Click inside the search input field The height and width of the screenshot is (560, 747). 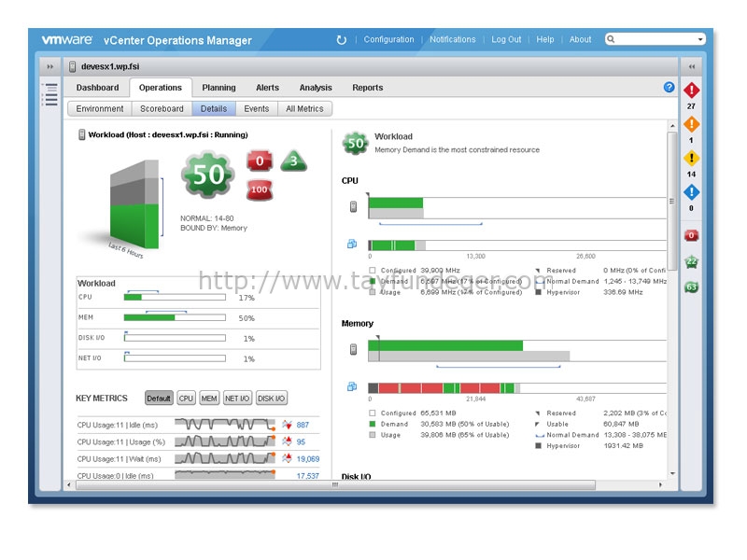point(655,39)
